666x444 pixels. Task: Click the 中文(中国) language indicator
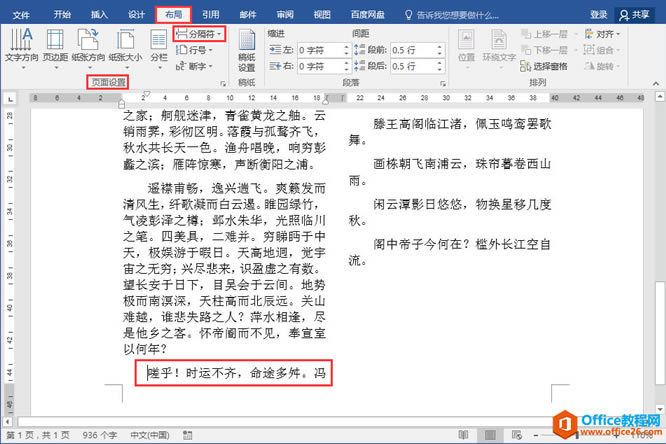click(x=150, y=435)
